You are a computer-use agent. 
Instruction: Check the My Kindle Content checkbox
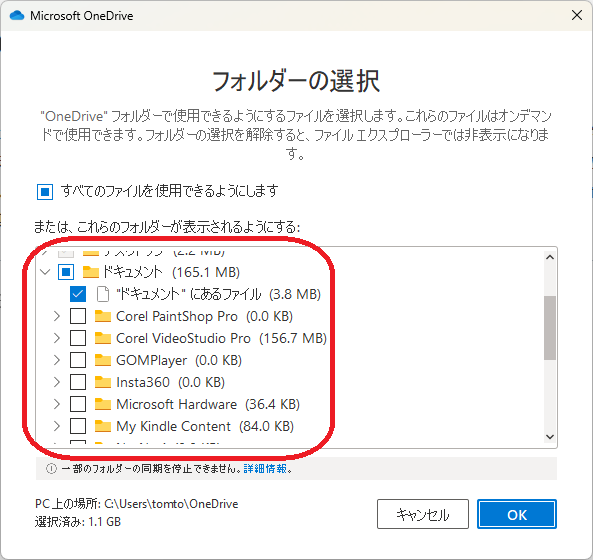point(78,426)
